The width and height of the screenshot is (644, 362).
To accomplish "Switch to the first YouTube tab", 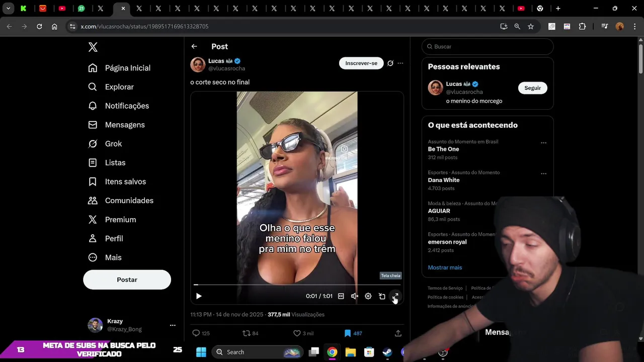I will coord(62,8).
